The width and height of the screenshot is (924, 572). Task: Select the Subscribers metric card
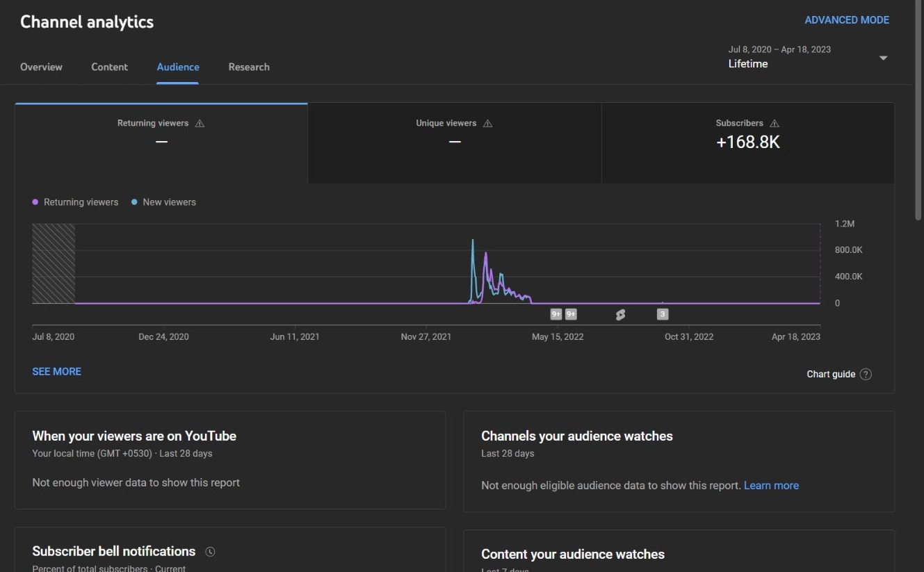[748, 143]
